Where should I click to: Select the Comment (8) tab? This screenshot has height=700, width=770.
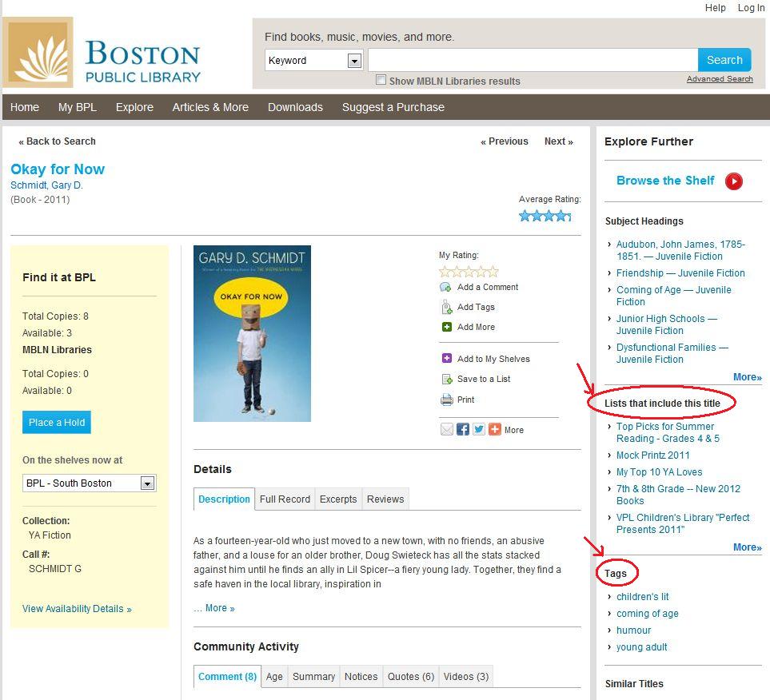(x=227, y=677)
